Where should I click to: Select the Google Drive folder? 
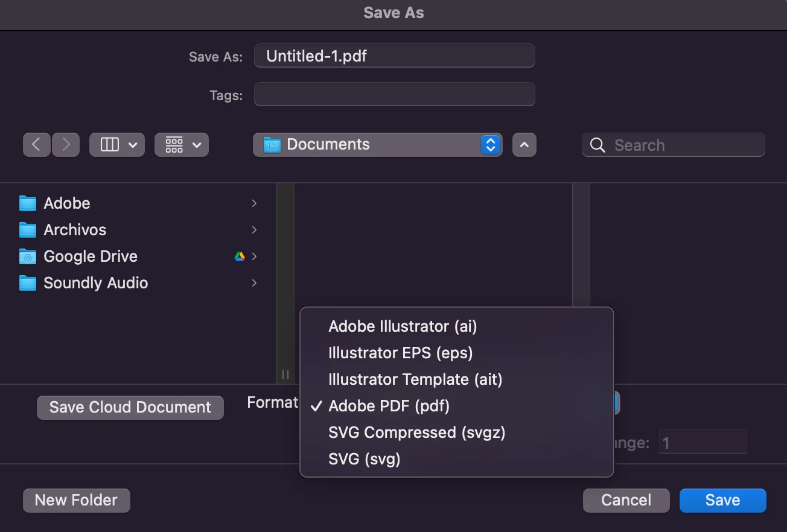tap(138, 256)
